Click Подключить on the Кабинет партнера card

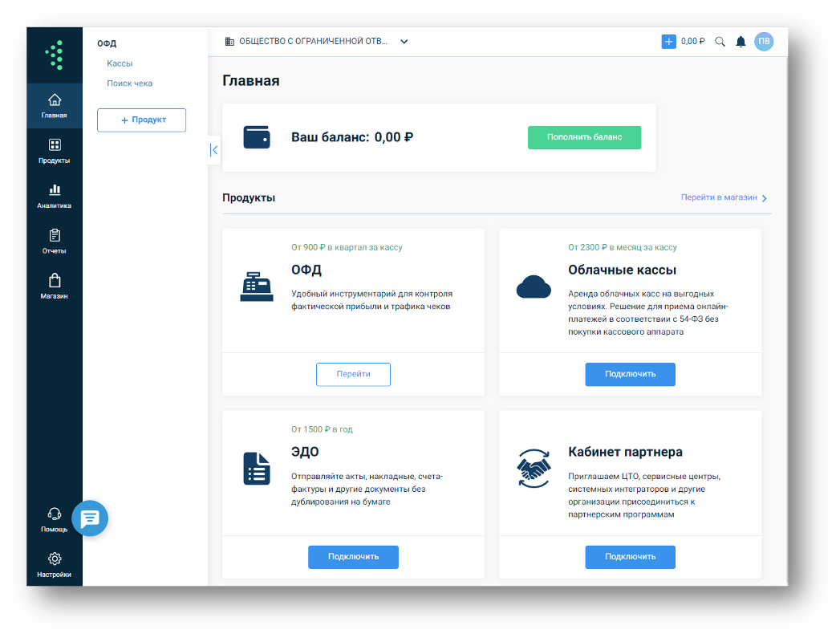click(x=630, y=557)
